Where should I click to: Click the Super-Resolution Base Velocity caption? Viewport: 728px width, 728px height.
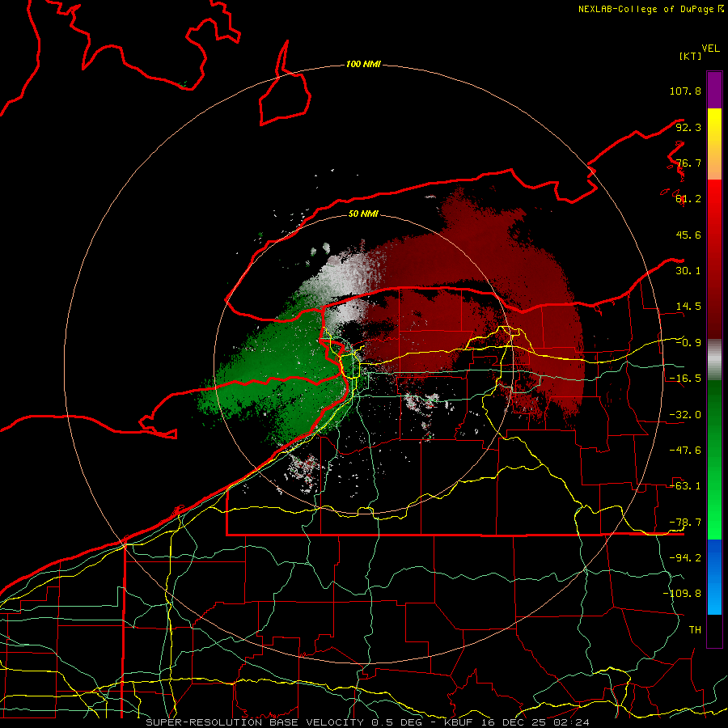368,722
